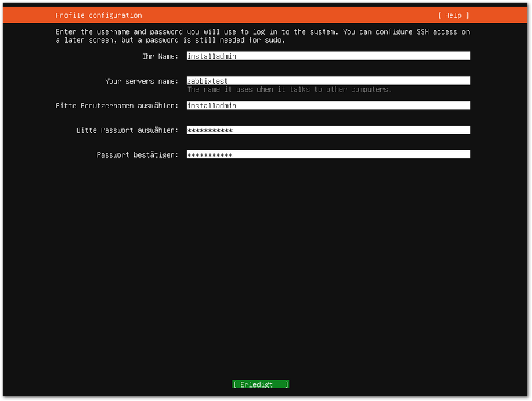
Task: Click the Profile configuration title text
Action: 99,15
